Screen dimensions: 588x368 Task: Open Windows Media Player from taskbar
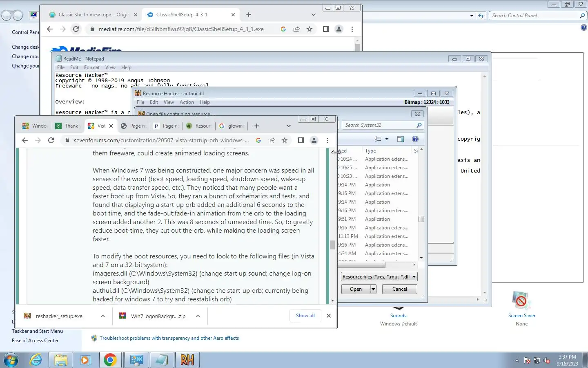(85, 360)
